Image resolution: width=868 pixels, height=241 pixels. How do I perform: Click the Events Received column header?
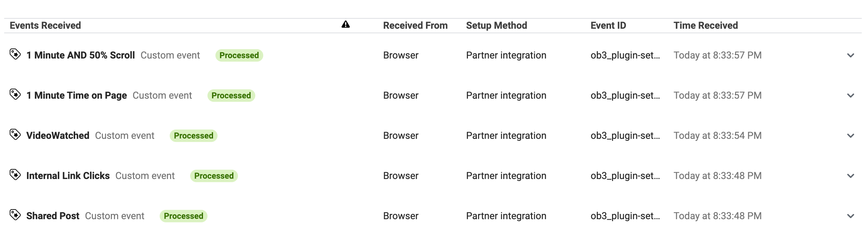(45, 26)
